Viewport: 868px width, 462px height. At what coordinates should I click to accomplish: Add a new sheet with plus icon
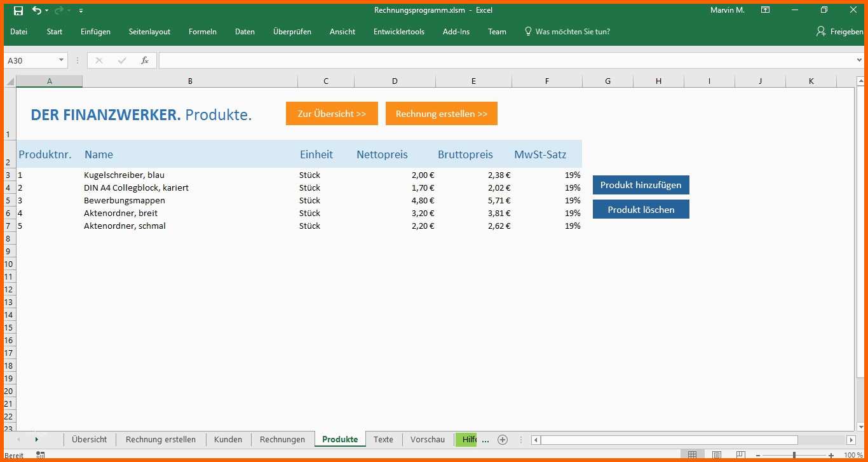click(503, 440)
